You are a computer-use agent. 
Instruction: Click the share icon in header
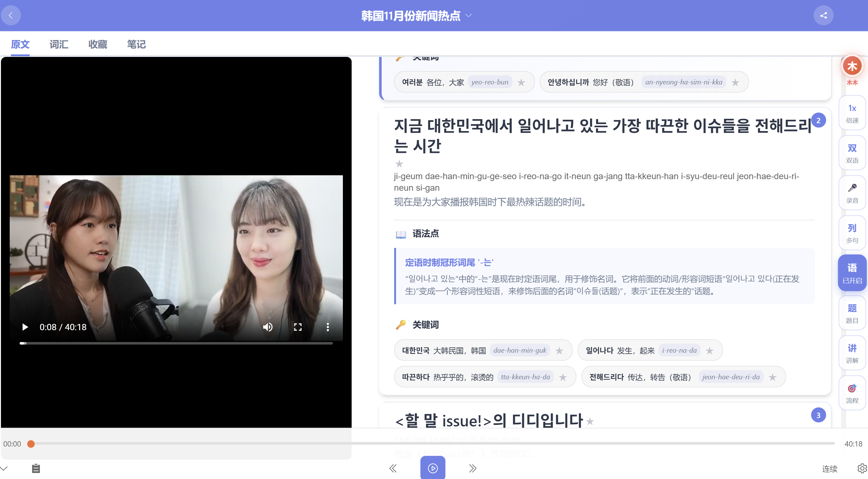pyautogui.click(x=823, y=16)
